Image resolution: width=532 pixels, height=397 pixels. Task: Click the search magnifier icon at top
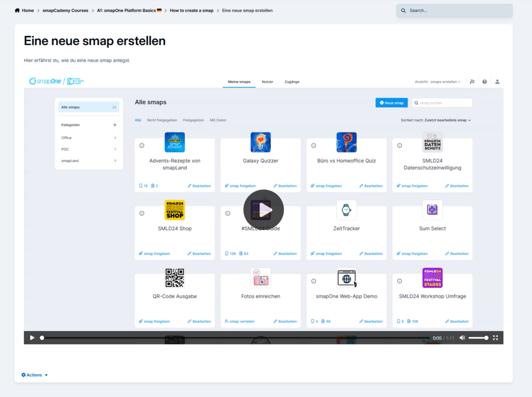coord(403,11)
